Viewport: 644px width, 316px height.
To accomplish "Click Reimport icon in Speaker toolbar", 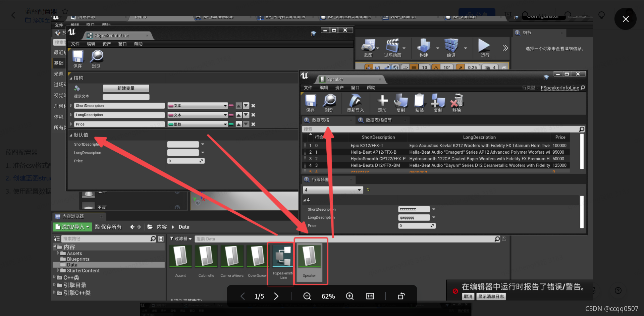I will click(355, 103).
